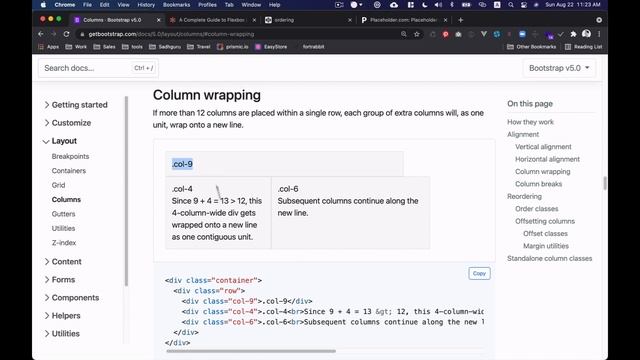Click the Search docs input field
The image size is (640, 360).
click(98, 68)
